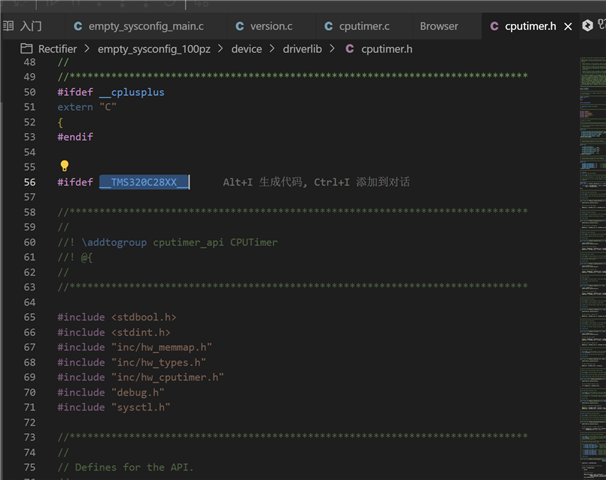This screenshot has width=606, height=480.
Task: Expand the Rectifier breadcrumb
Action: 57,48
